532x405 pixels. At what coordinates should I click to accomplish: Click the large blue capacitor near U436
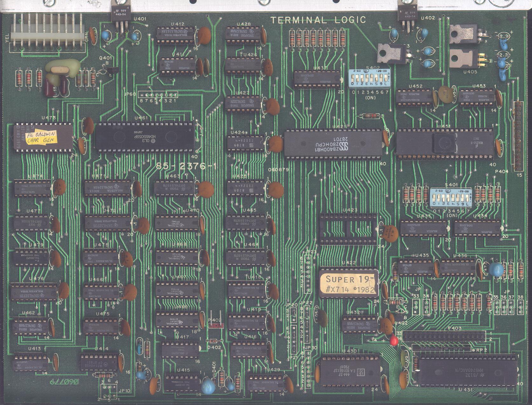(x=496, y=269)
